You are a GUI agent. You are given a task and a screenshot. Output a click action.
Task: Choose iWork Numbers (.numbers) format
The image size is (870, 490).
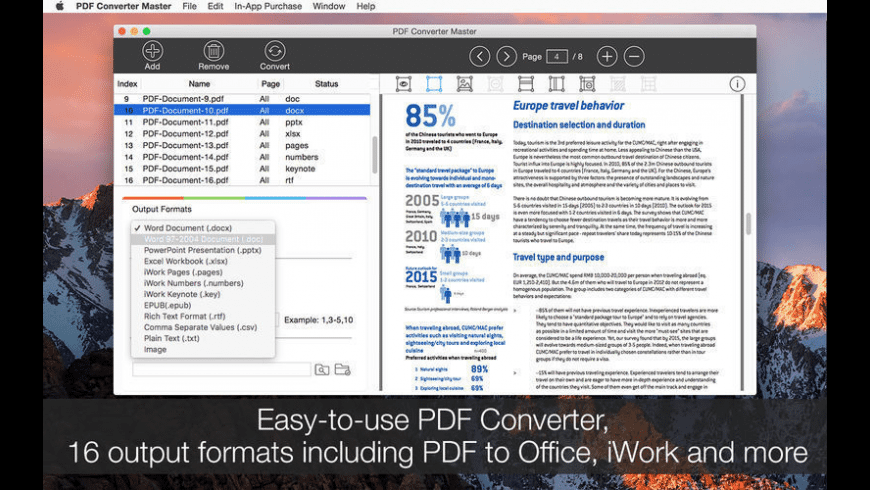203,283
